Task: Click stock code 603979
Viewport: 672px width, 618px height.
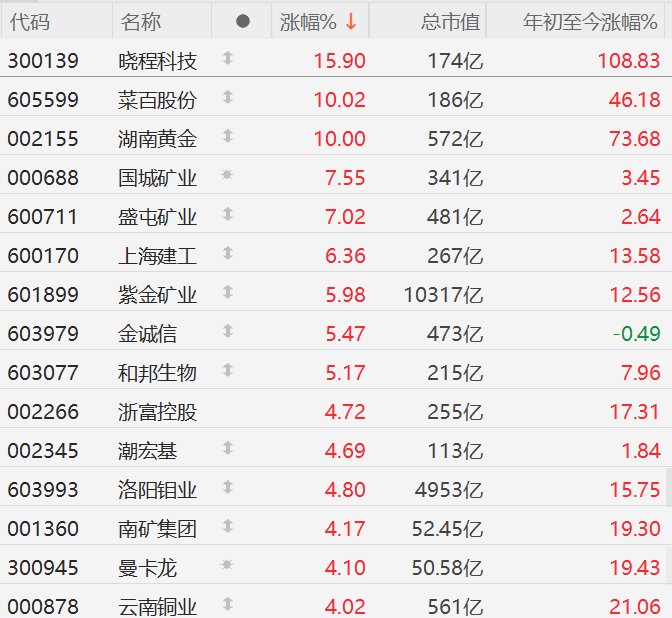Action: point(43,334)
